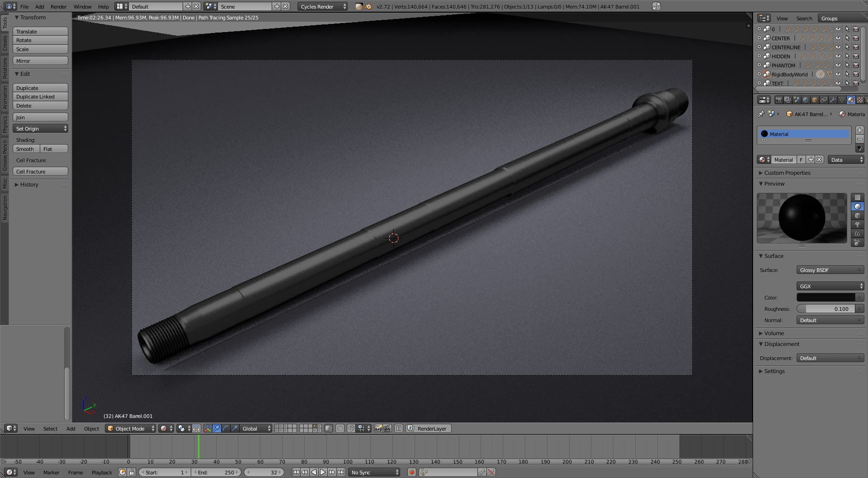Screen dimensions: 868x478
Task: Open the Object Mode dropdown
Action: 130,428
